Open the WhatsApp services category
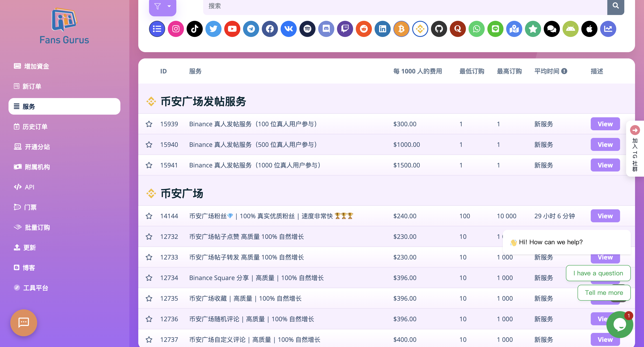This screenshot has width=644, height=347. click(x=476, y=29)
